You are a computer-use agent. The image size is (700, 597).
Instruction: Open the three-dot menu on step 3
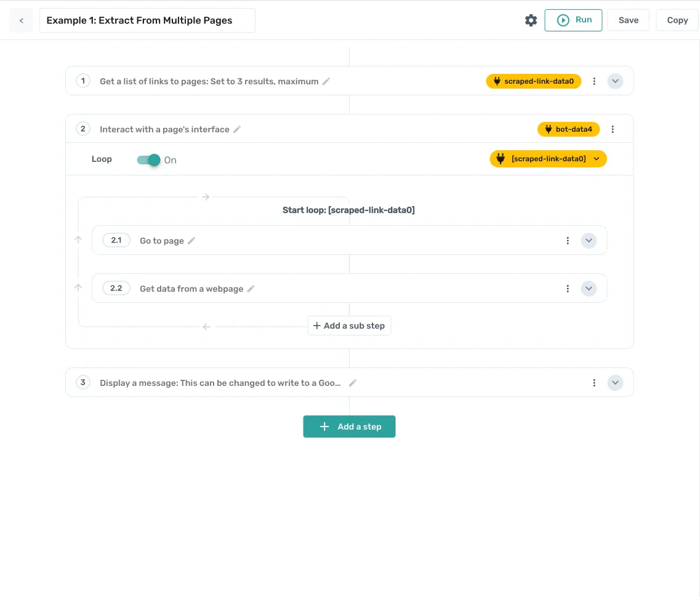594,382
